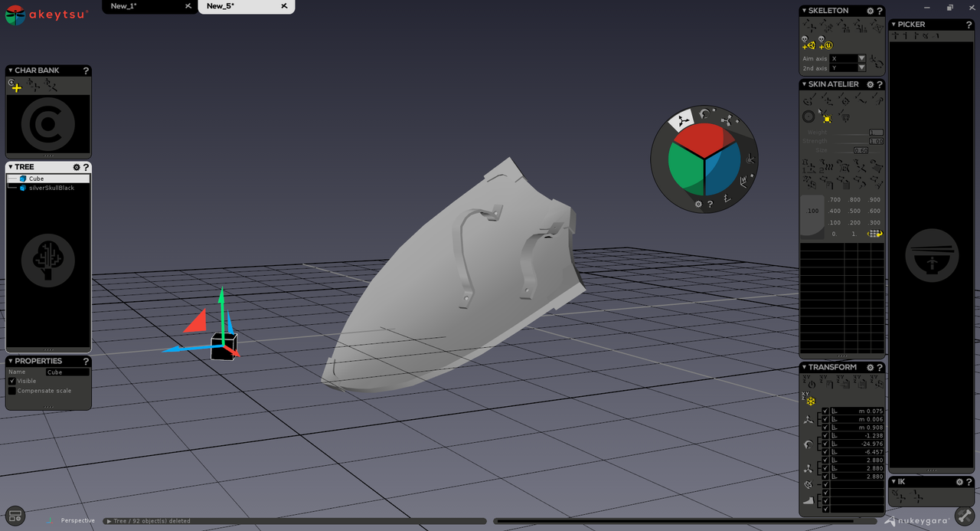Screen dimensions: 980x531
Task: Click the blue segment of the spinner wheel
Action: 723,169
